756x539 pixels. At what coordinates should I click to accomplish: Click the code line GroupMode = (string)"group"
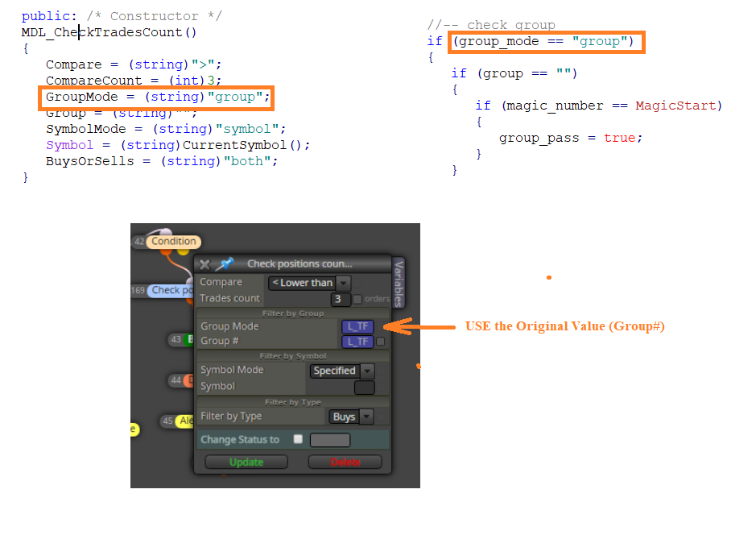(x=158, y=97)
